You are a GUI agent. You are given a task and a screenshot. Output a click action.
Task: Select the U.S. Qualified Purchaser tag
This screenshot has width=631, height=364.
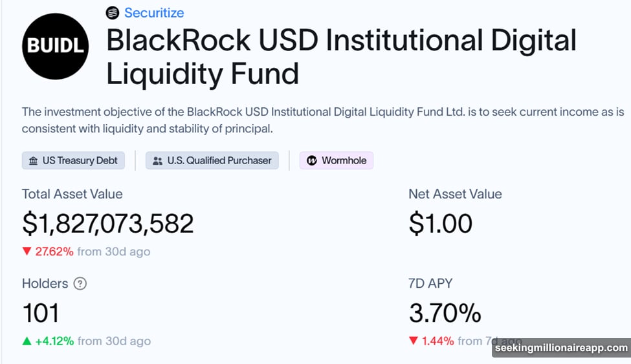(212, 160)
